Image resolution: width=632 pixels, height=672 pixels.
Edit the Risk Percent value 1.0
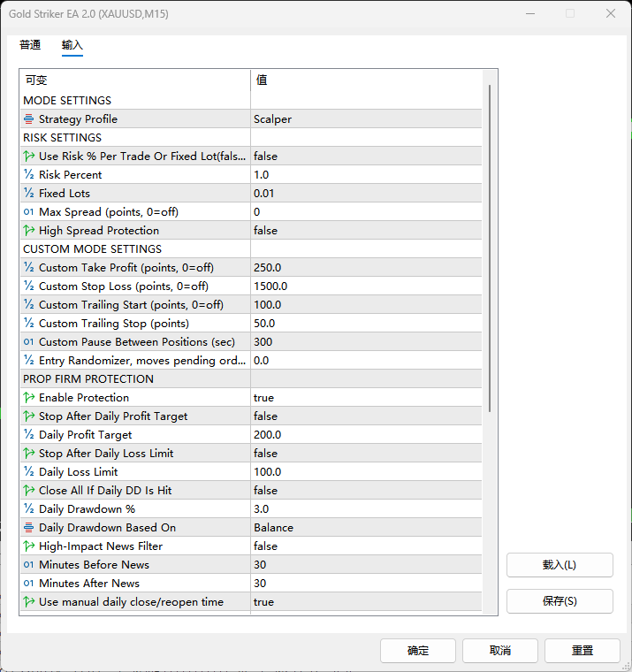(x=366, y=174)
